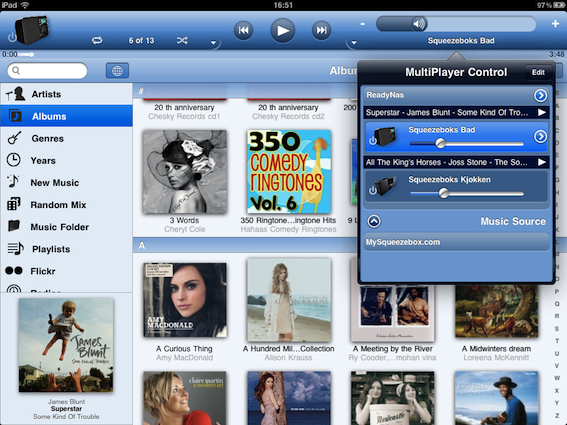Play the current track
567x425 pixels.
[x=282, y=30]
